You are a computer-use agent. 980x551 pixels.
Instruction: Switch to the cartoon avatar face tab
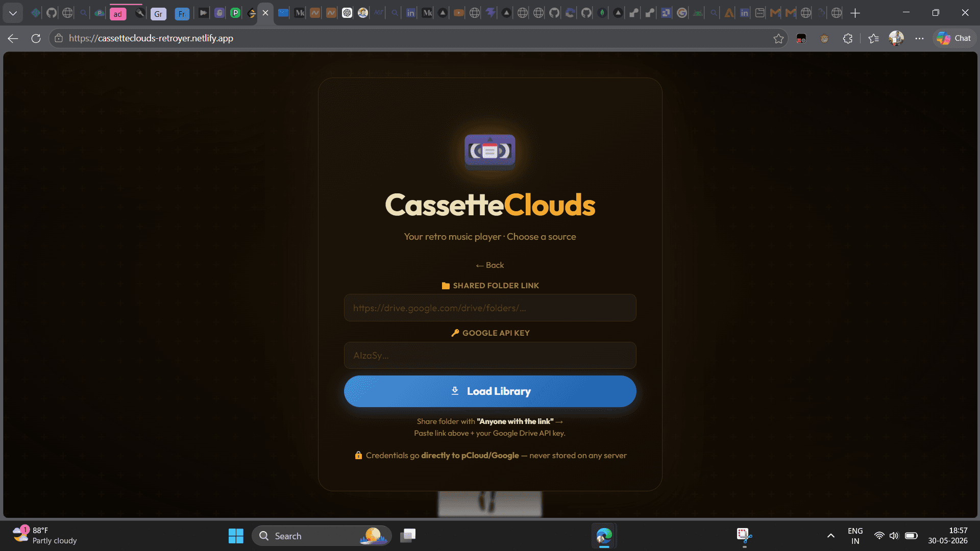363,13
